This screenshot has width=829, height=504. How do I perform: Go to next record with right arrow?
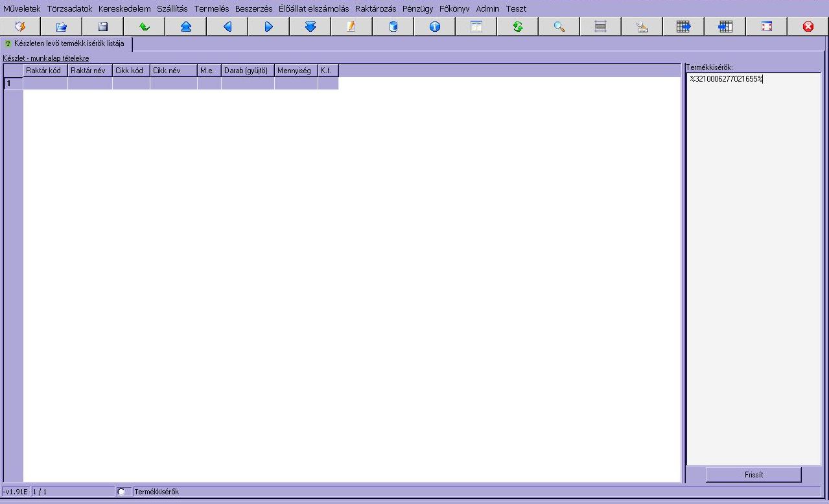tap(269, 27)
